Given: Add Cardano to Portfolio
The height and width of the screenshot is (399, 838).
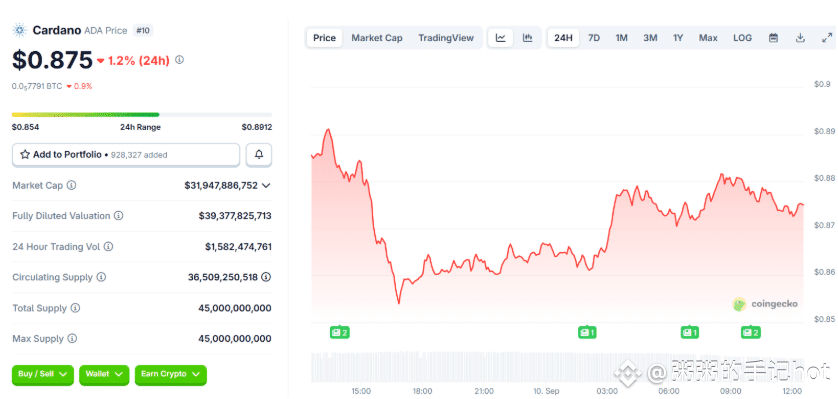Looking at the screenshot, I should click(126, 155).
